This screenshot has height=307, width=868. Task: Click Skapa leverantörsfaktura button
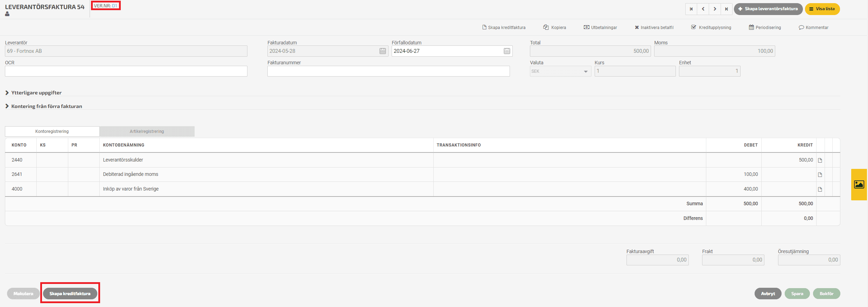pos(768,9)
